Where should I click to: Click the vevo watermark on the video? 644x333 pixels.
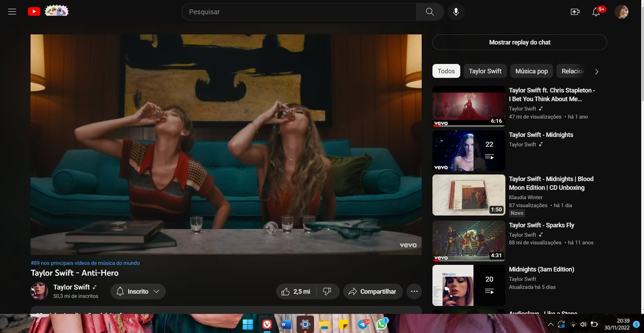tap(408, 245)
